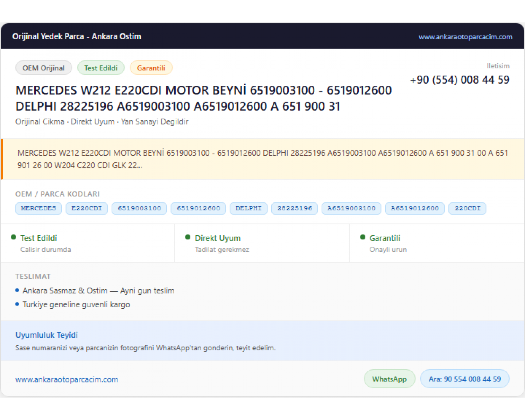The image size is (525, 420).
Task: Open the header www.ankaraotoparcacim.com link
Action: pos(465,37)
